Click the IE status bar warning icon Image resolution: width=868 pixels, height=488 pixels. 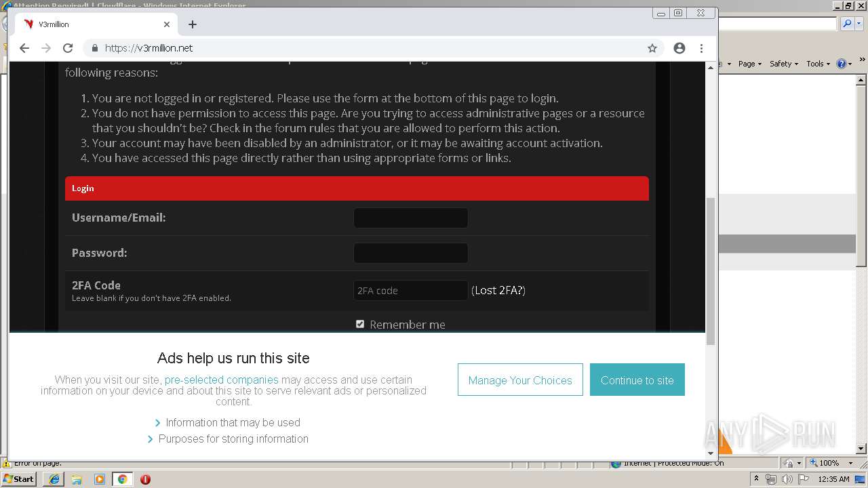pos(7,464)
